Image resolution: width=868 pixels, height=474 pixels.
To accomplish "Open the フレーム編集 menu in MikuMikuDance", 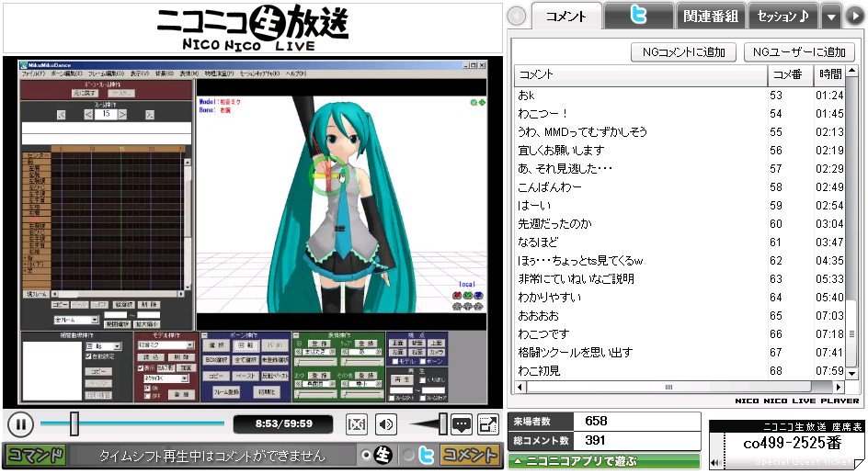I will click(x=107, y=73).
